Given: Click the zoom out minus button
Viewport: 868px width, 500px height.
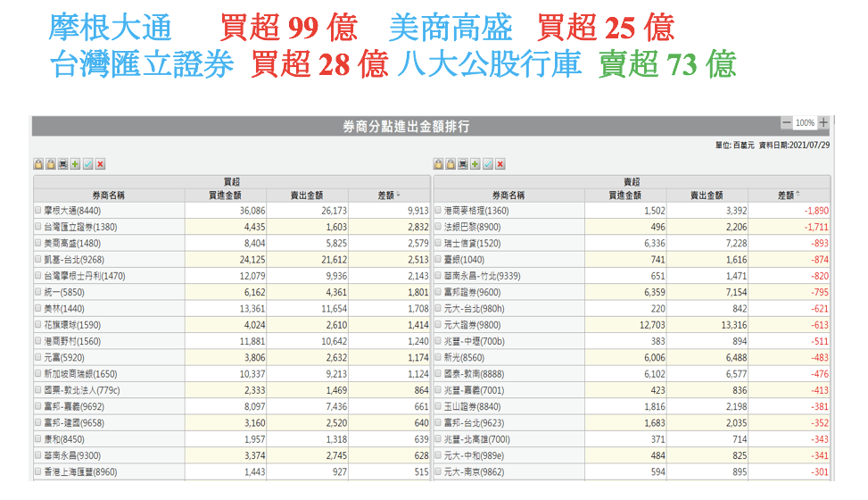Looking at the screenshot, I should pyautogui.click(x=786, y=123).
